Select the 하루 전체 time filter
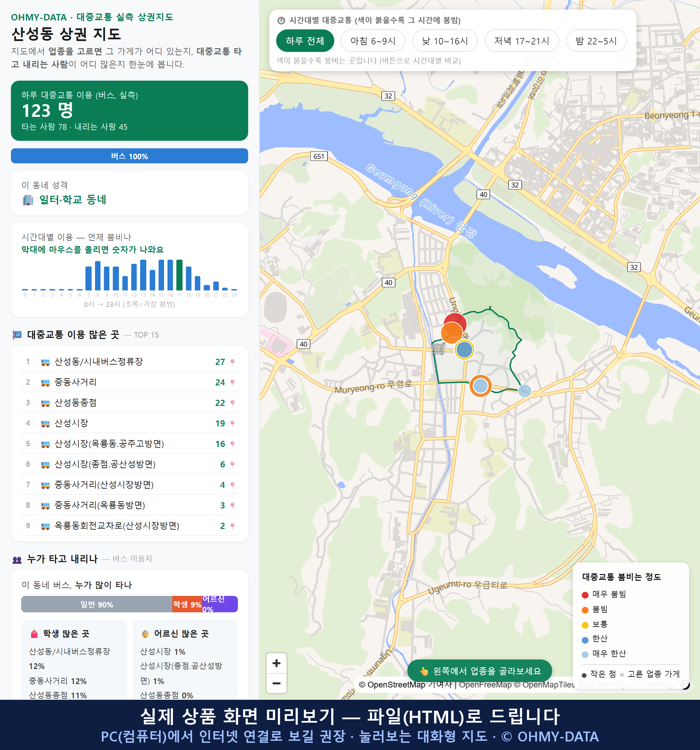This screenshot has width=700, height=750. point(305,41)
